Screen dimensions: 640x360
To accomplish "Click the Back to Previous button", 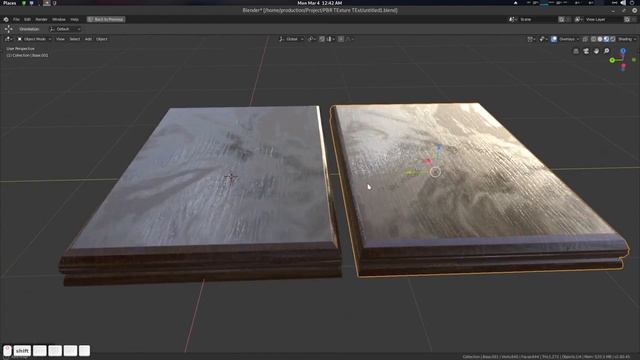I will (106, 19).
